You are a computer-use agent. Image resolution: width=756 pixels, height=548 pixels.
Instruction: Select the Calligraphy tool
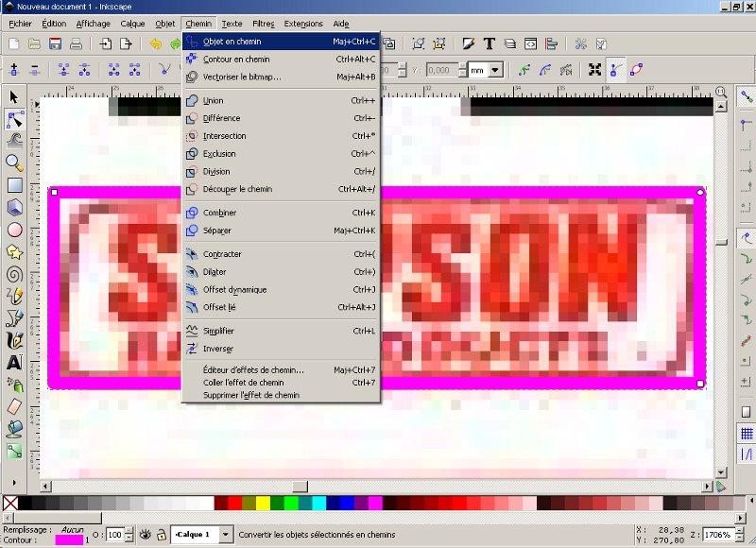pyautogui.click(x=14, y=340)
